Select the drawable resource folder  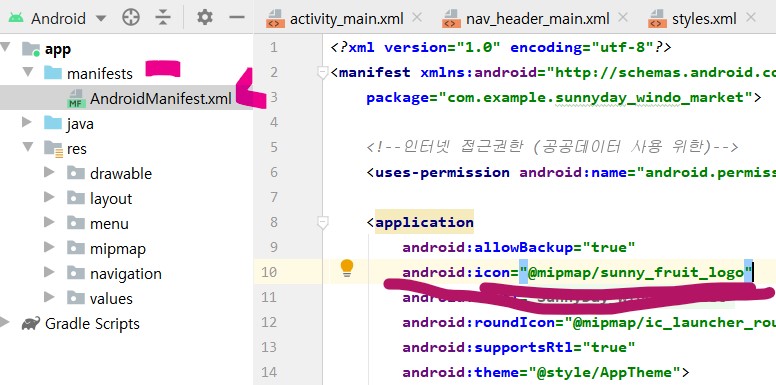point(121,174)
